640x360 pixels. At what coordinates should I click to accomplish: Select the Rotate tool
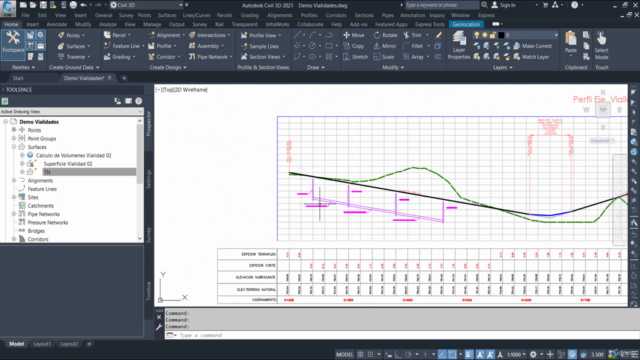(385, 35)
